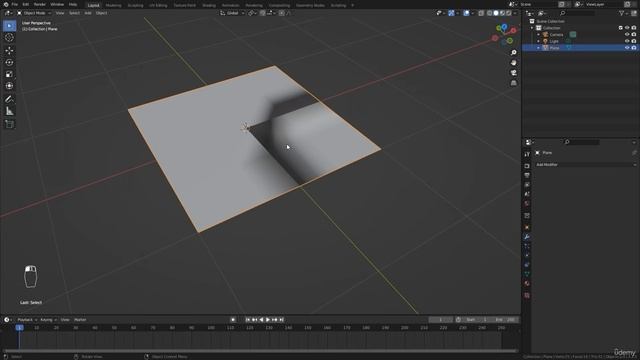Switch to solid viewport shading

coord(496,13)
